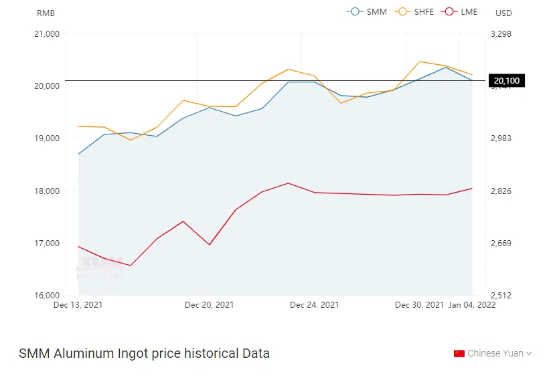Toggle the SHFE series in legend
The height and width of the screenshot is (392, 553).
pyautogui.click(x=414, y=11)
